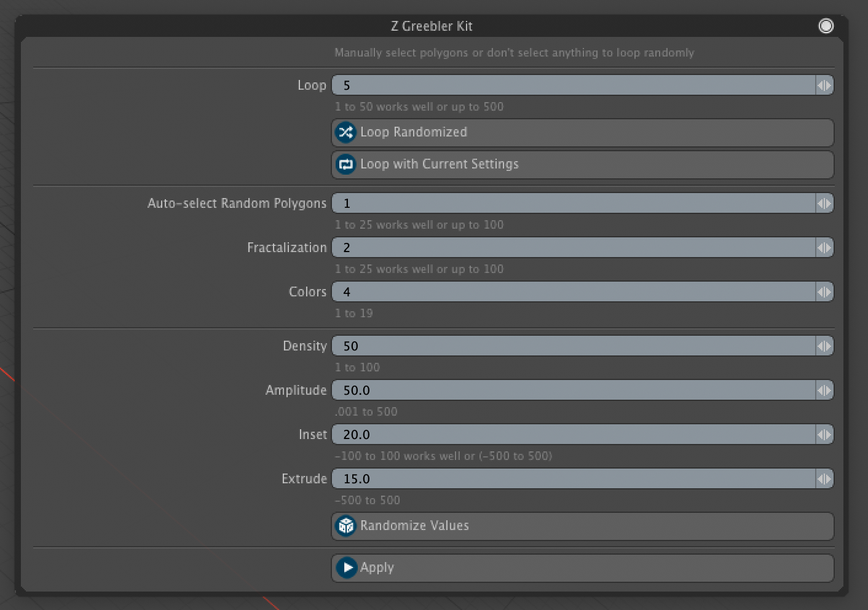868x610 pixels.
Task: Click the '1 to 50 works well' hint
Action: point(419,106)
